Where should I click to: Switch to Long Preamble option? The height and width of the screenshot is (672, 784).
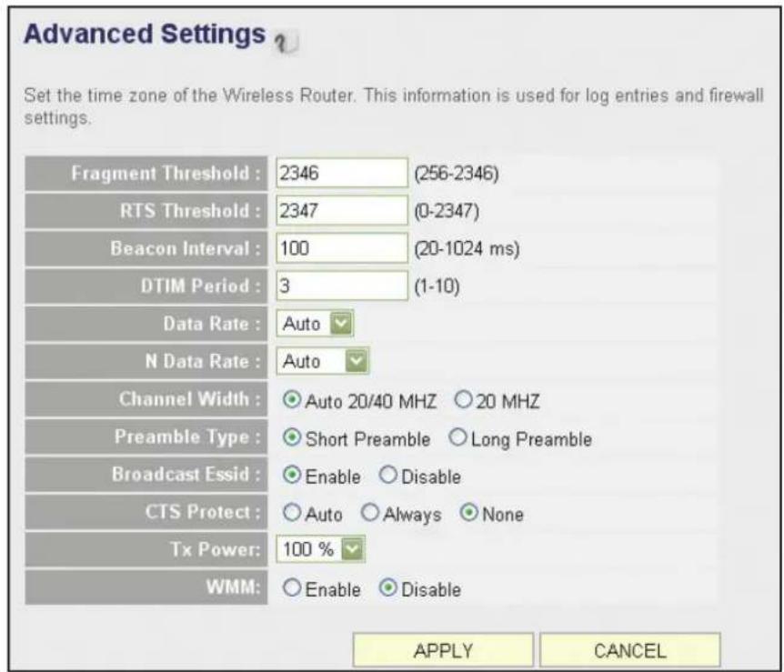457,438
